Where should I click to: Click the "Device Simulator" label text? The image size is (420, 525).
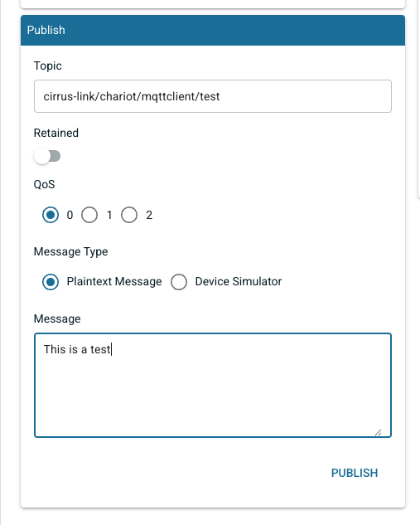239,282
